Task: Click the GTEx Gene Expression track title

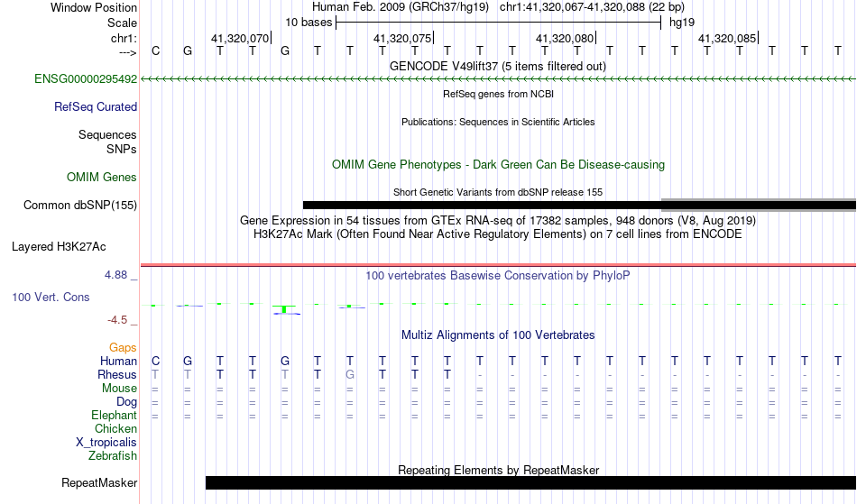Action: pos(498,221)
